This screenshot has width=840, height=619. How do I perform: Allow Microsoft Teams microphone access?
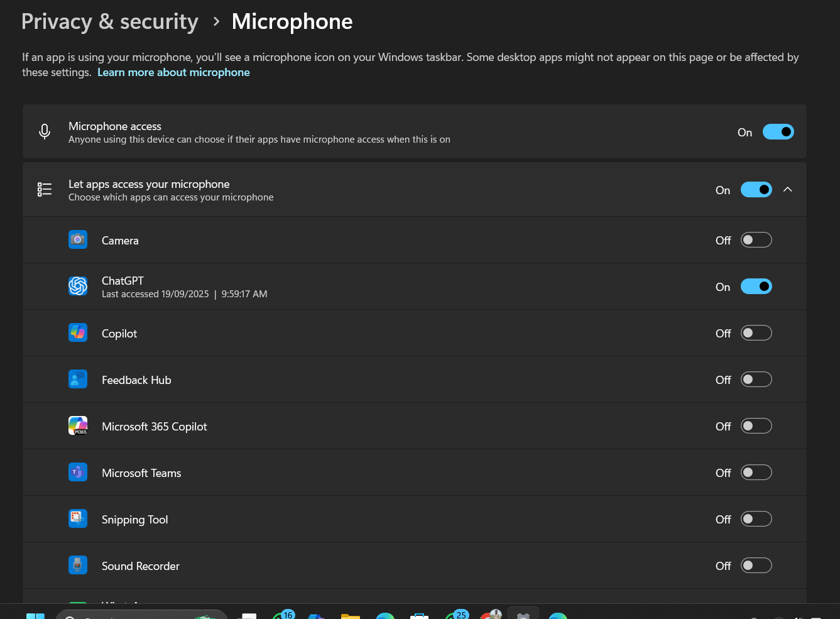756,473
